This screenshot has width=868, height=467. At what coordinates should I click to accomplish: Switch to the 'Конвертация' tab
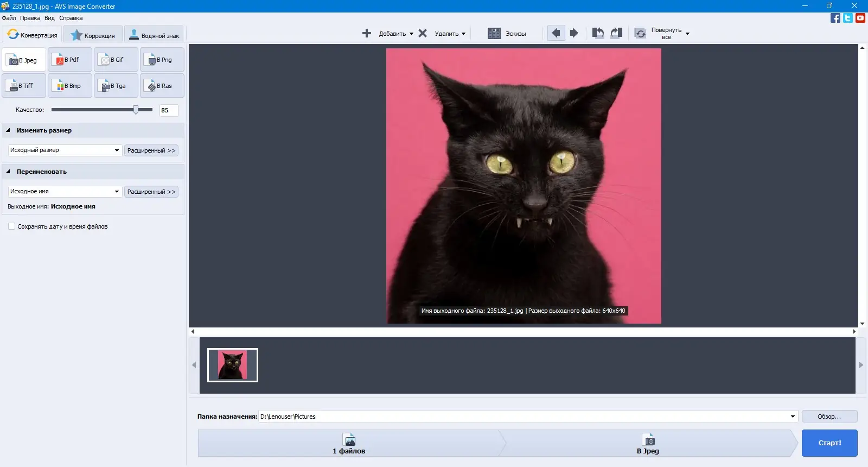(x=33, y=35)
